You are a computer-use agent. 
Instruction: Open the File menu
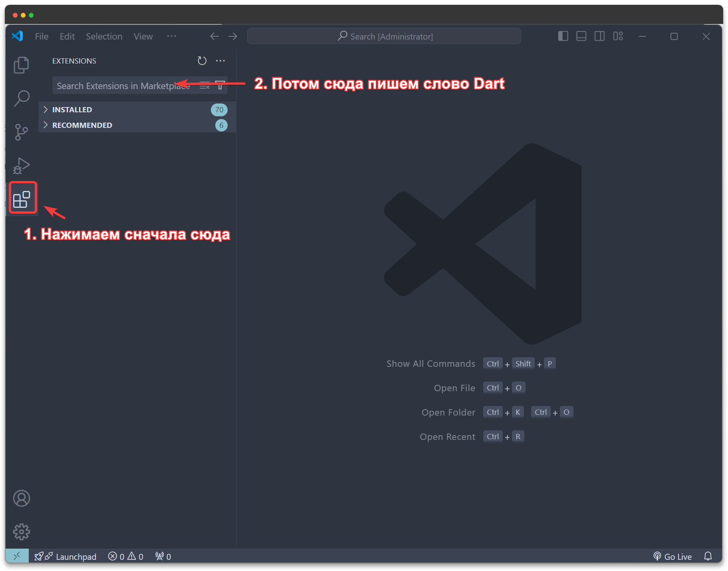pos(41,36)
